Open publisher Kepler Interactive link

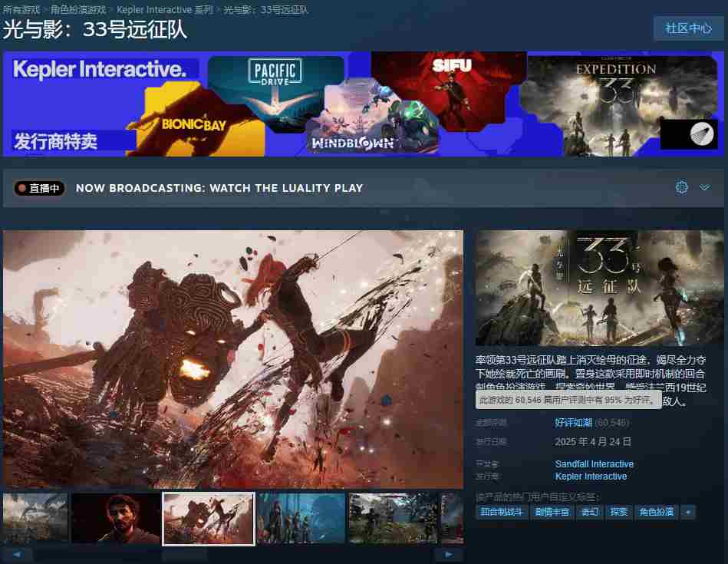coord(591,477)
